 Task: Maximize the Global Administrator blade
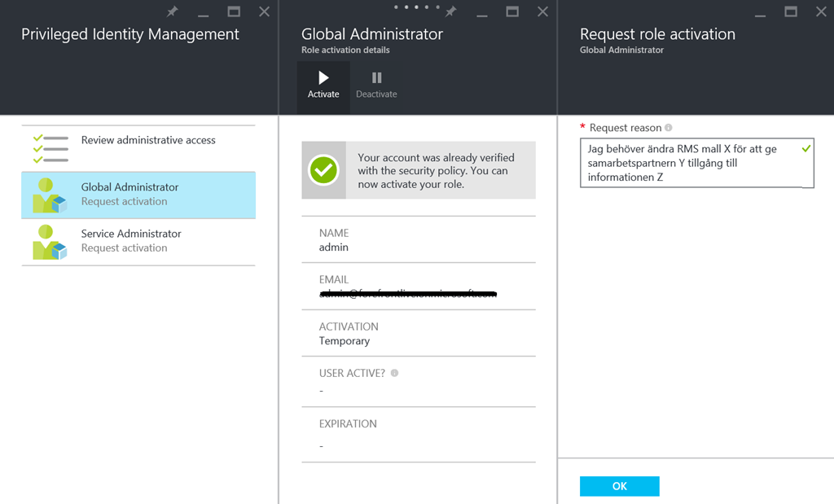[512, 12]
